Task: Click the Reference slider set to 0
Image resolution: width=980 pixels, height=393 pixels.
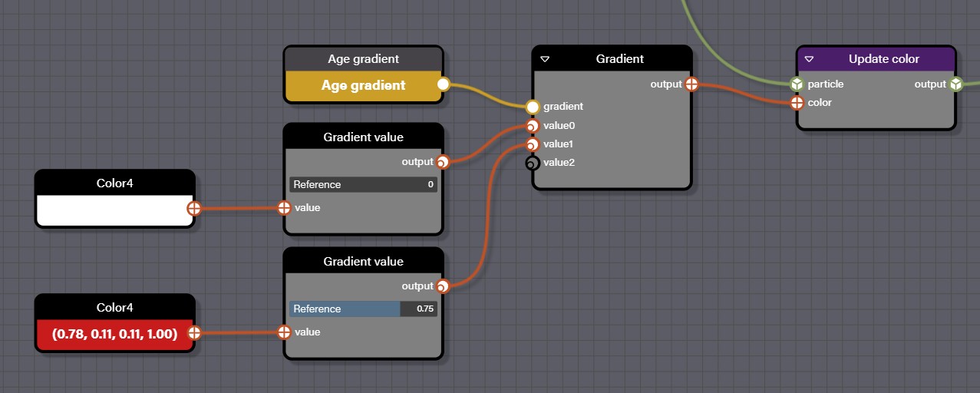Action: 363,184
